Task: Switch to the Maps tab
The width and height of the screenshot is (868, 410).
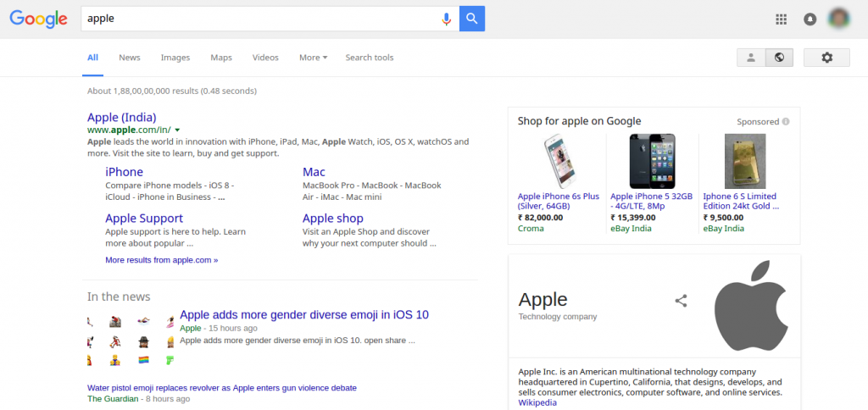Action: coord(221,58)
